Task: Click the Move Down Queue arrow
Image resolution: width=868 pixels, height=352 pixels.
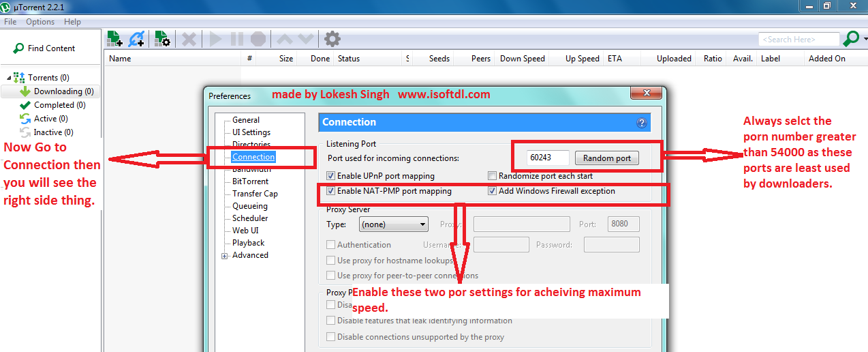Action: pyautogui.click(x=305, y=39)
